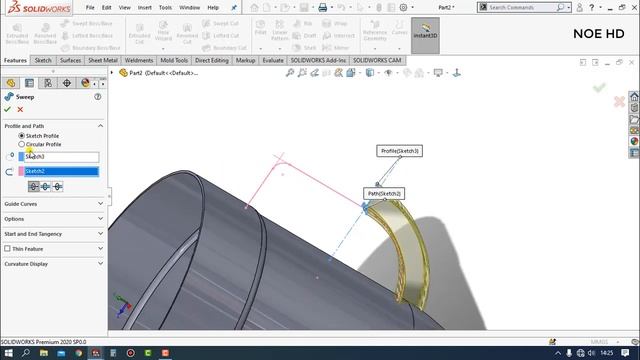The width and height of the screenshot is (640, 360).
Task: Click the Zoom to Fit view icon
Action: tap(290, 73)
